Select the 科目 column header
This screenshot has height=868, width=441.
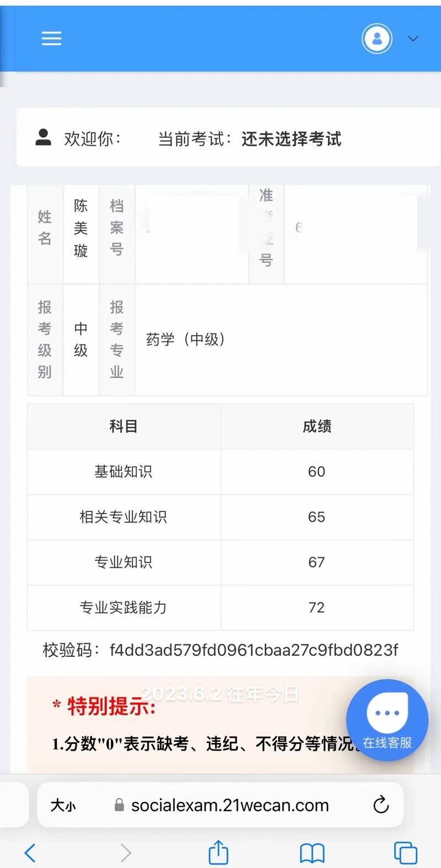[123, 426]
